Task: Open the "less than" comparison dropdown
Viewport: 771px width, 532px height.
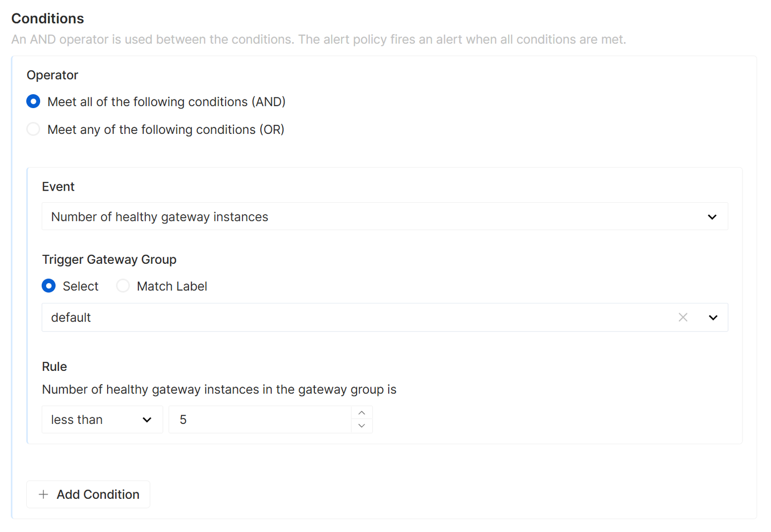Action: 96,420
